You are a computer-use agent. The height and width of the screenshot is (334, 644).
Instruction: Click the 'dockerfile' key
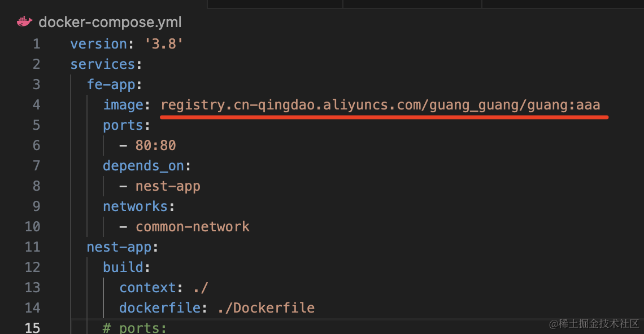(160, 307)
